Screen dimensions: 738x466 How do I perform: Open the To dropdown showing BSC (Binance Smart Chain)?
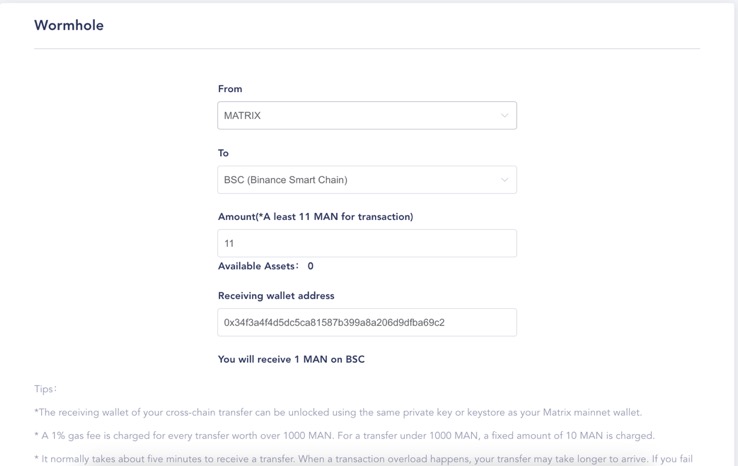(x=367, y=180)
